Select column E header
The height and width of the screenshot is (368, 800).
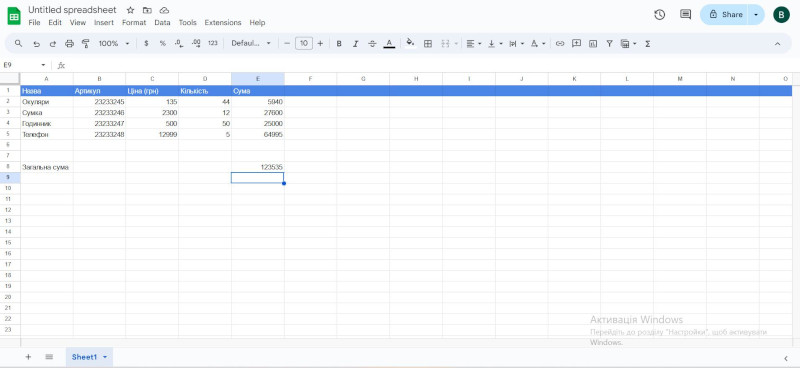click(x=258, y=79)
